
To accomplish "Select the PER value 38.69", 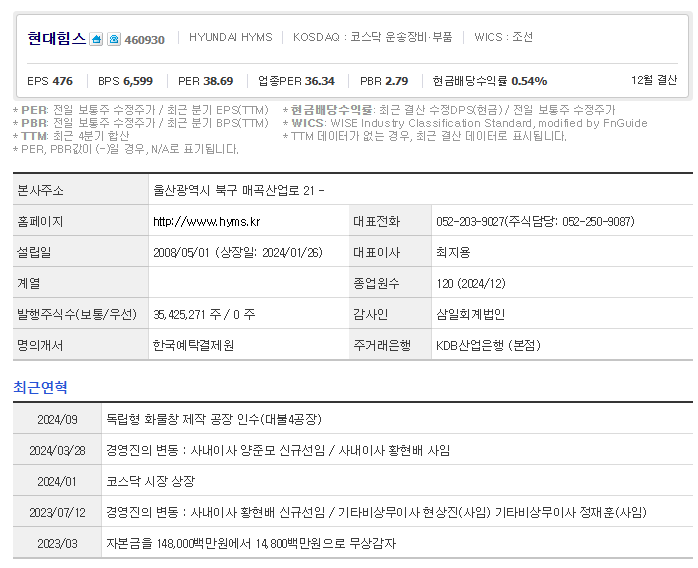I will 218,81.
